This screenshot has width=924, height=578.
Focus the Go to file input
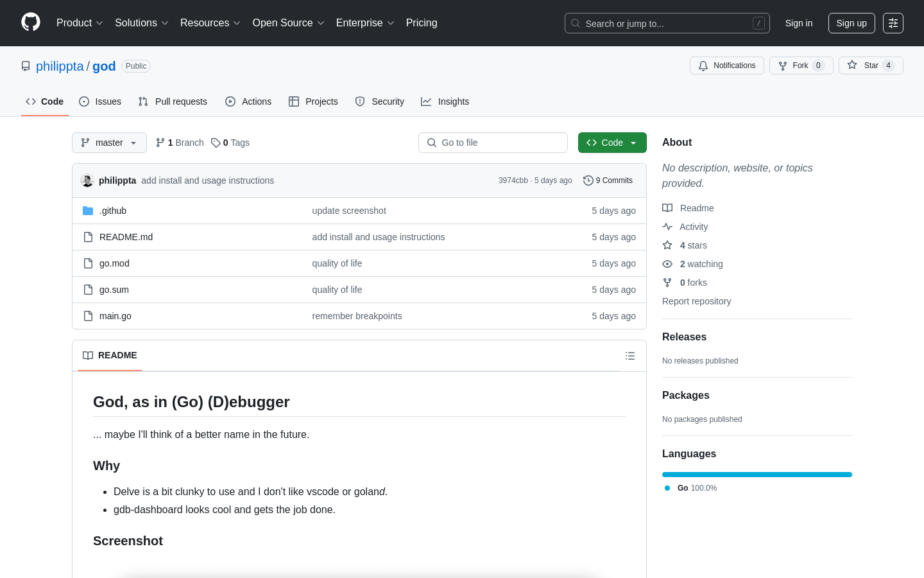[493, 143]
